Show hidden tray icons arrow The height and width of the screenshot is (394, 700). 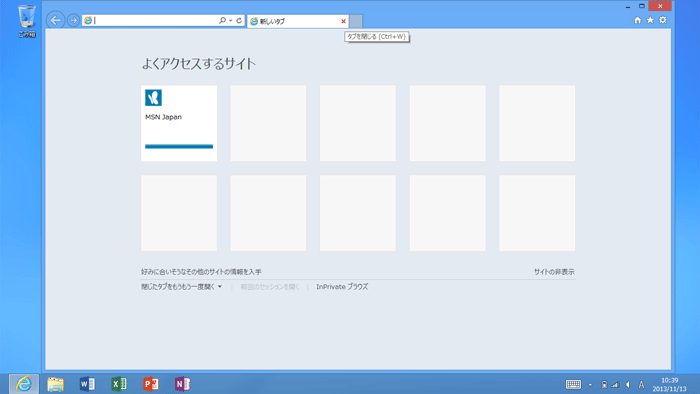(x=590, y=384)
